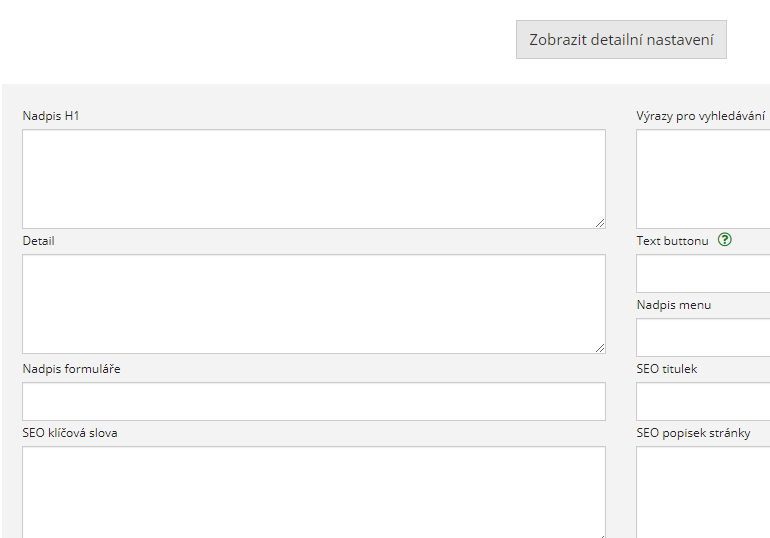Focus the Detail text area
This screenshot has width=770, height=538.
(x=314, y=304)
